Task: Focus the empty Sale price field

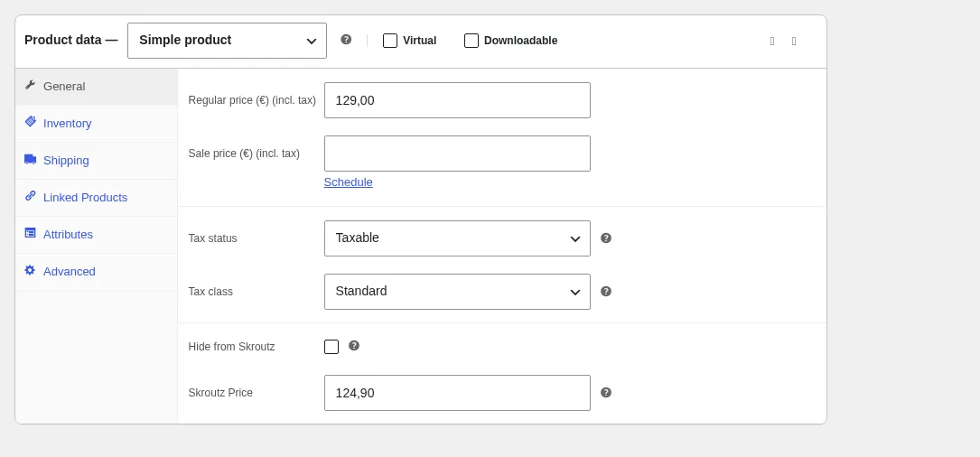Action: 457,154
